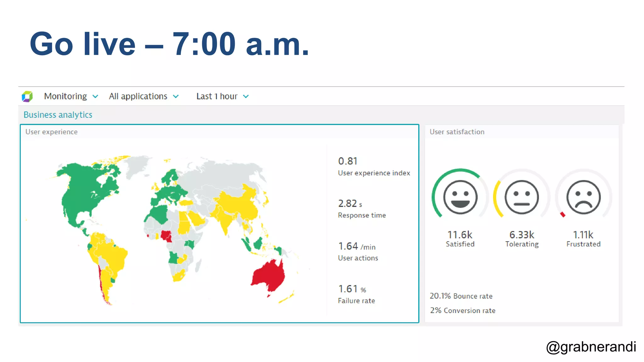Click the 0.81 User experience index value
644x362 pixels.
[348, 161]
